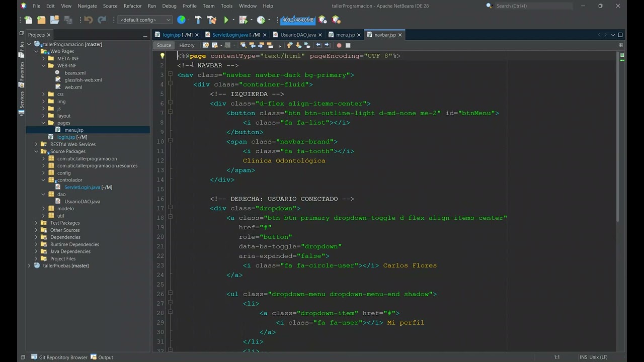Image resolution: width=644 pixels, height=362 pixels.
Task: Click the Search (Ctrl+I) field
Action: (533, 6)
